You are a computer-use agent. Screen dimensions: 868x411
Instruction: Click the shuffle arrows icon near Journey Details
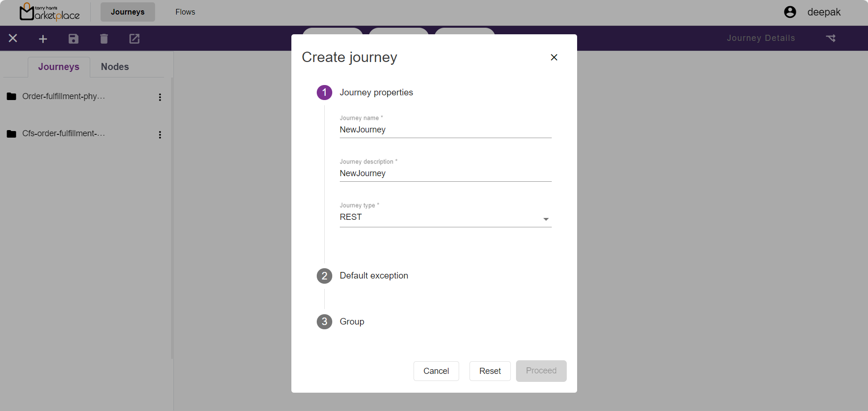click(x=830, y=39)
